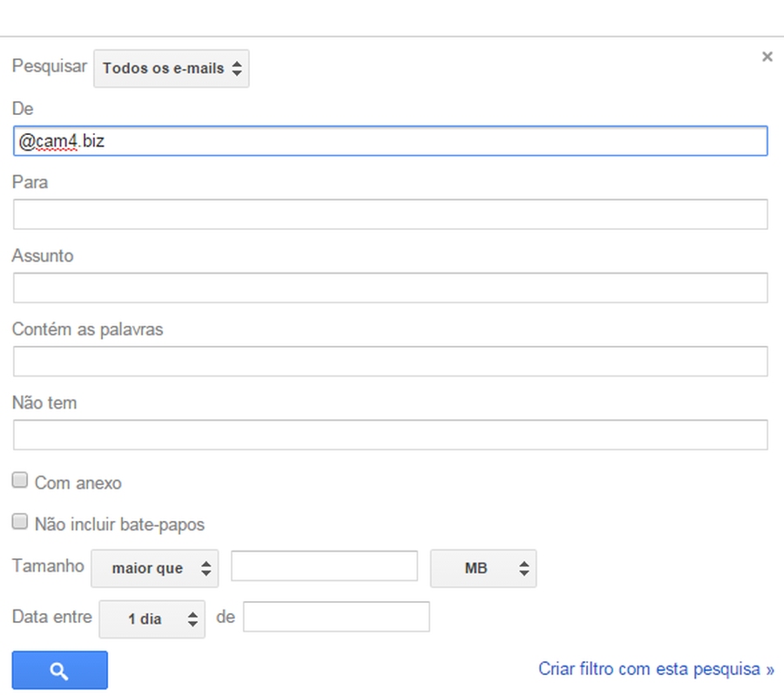Image resolution: width=784 pixels, height=696 pixels.
Task: Click the Data entre label
Action: point(52,617)
